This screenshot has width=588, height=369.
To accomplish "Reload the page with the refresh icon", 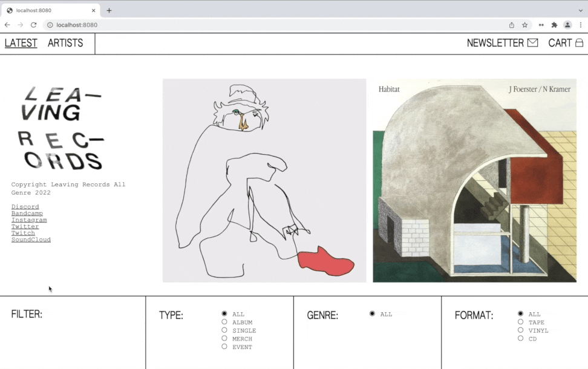I will (33, 25).
